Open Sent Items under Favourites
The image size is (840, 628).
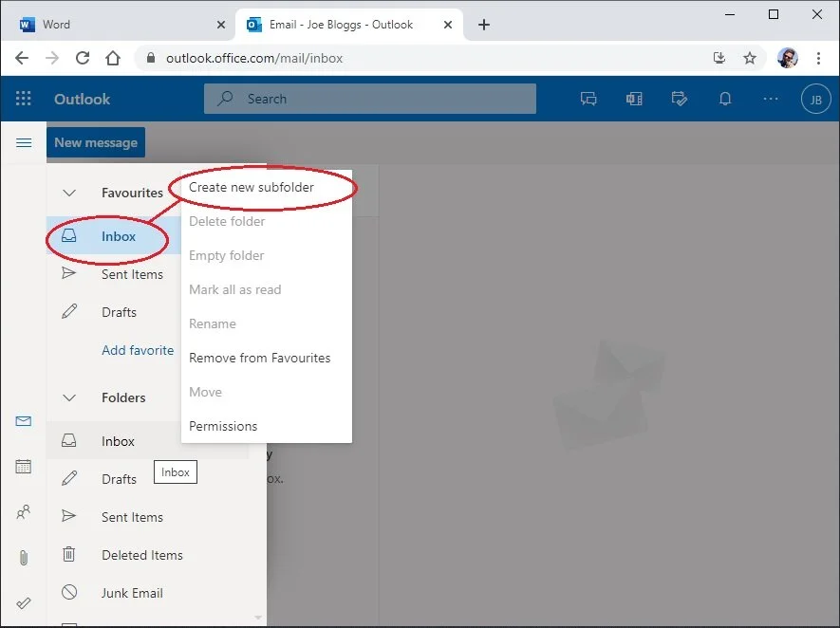point(114,274)
